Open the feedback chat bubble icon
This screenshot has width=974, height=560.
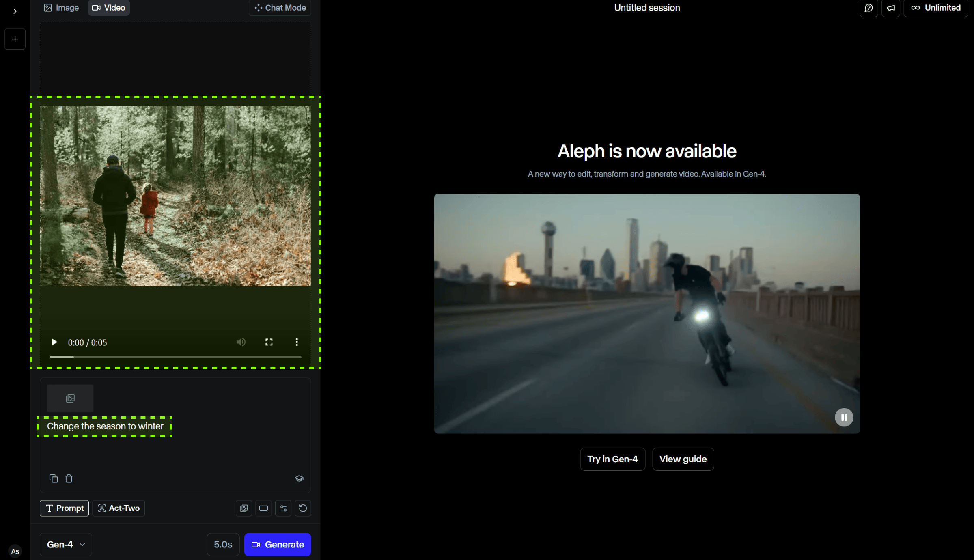868,8
